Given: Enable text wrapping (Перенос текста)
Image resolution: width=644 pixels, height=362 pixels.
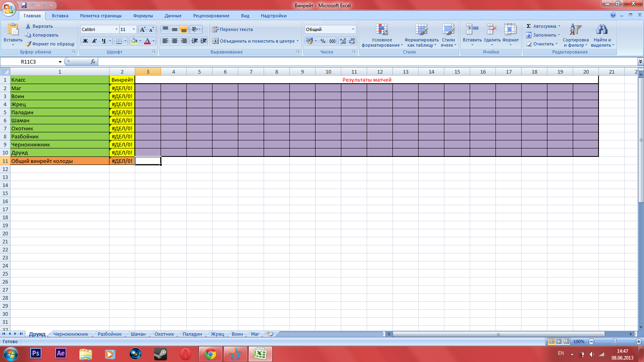Looking at the screenshot, I should [x=233, y=29].
